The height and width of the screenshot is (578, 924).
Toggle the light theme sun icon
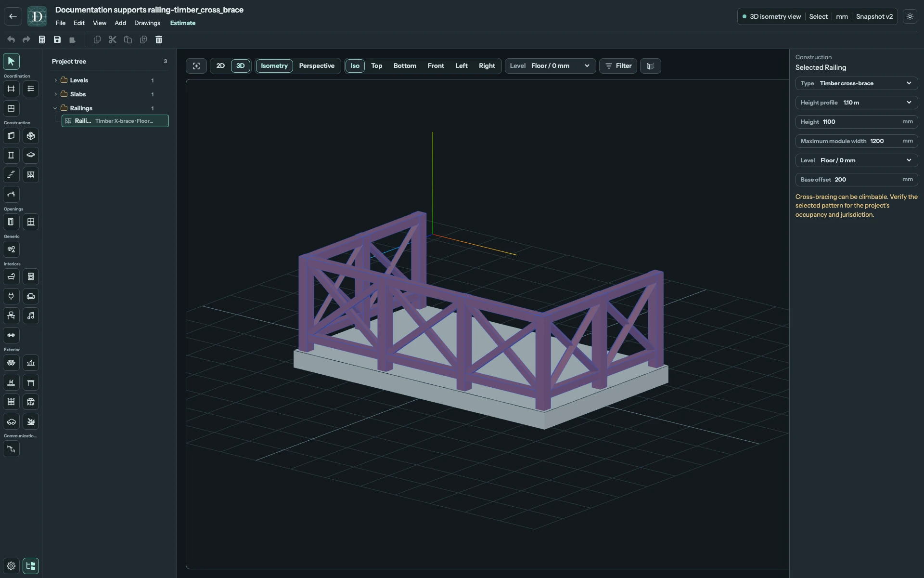click(x=910, y=16)
